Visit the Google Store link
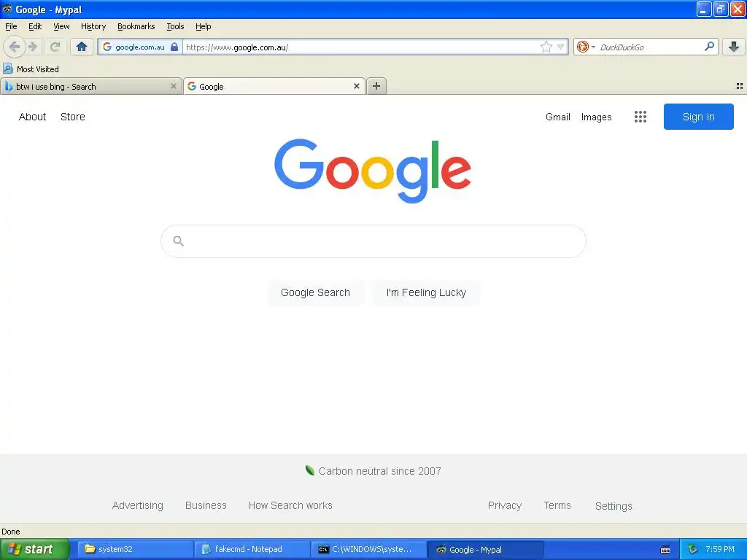 (x=73, y=117)
